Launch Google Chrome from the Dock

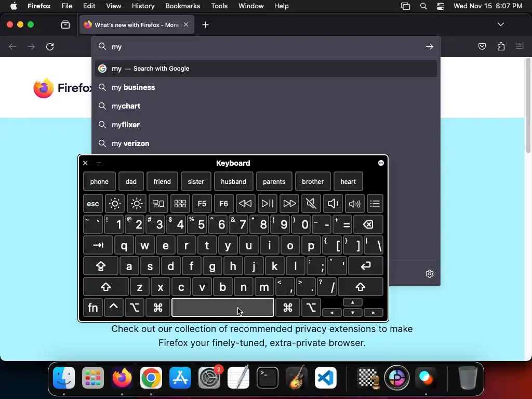[x=151, y=378]
